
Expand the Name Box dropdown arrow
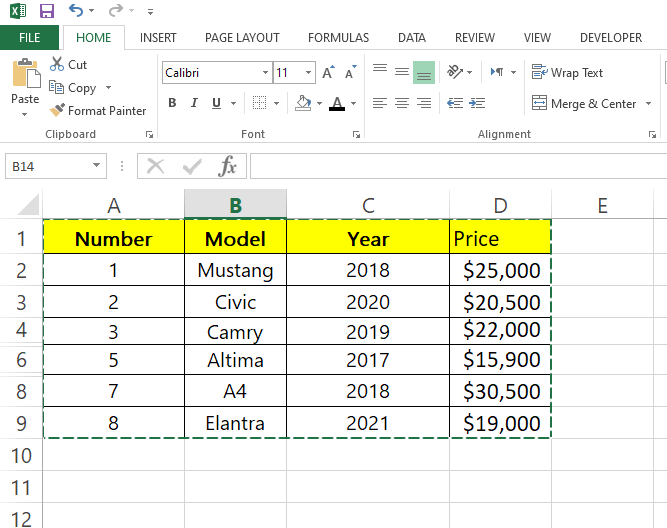point(97,166)
